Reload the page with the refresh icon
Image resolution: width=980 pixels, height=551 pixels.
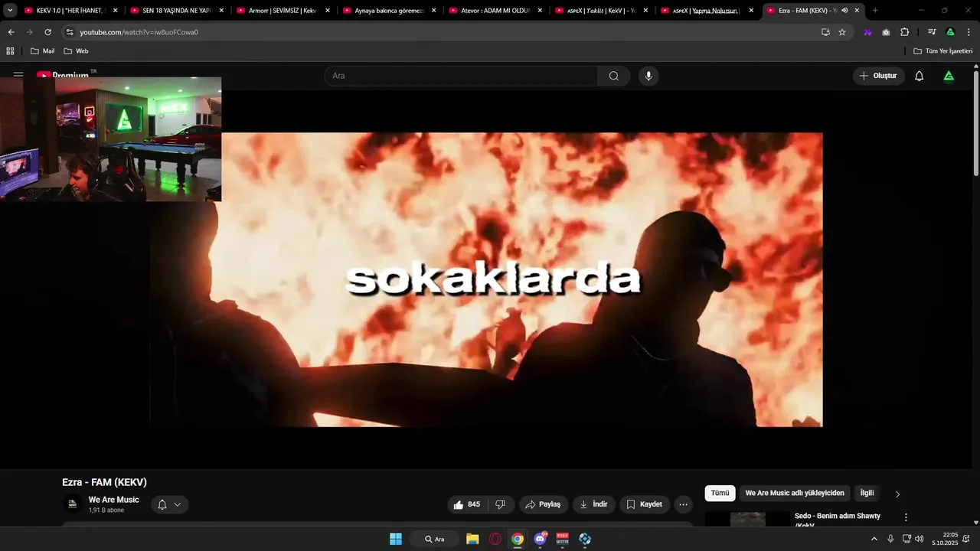click(x=47, y=32)
